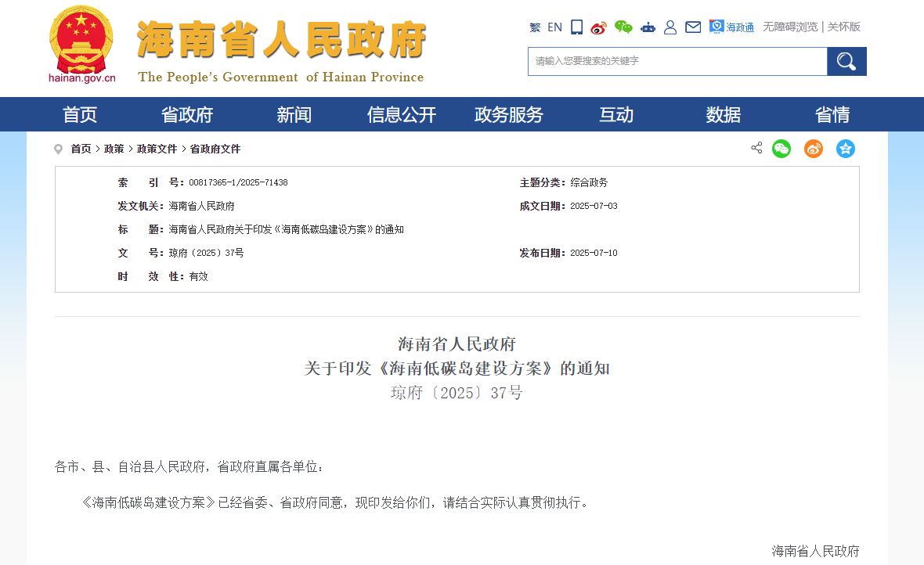Focus the keyword search input field
The width and height of the screenshot is (924, 565).
click(x=677, y=61)
